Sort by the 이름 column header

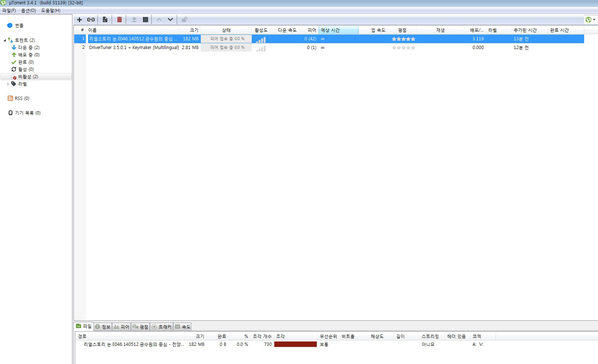coord(132,30)
